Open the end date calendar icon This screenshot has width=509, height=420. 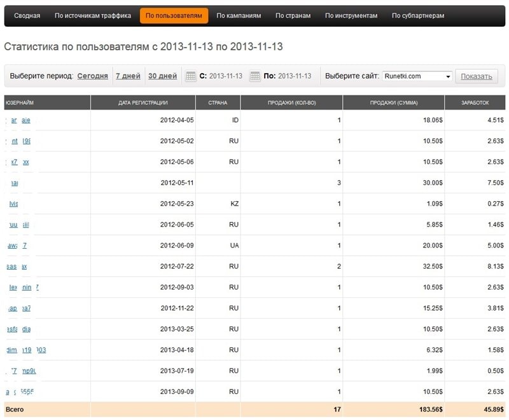pyautogui.click(x=254, y=76)
